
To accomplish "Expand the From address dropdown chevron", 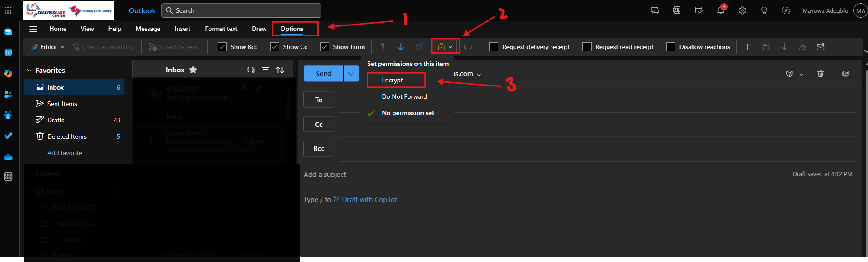I will 479,74.
